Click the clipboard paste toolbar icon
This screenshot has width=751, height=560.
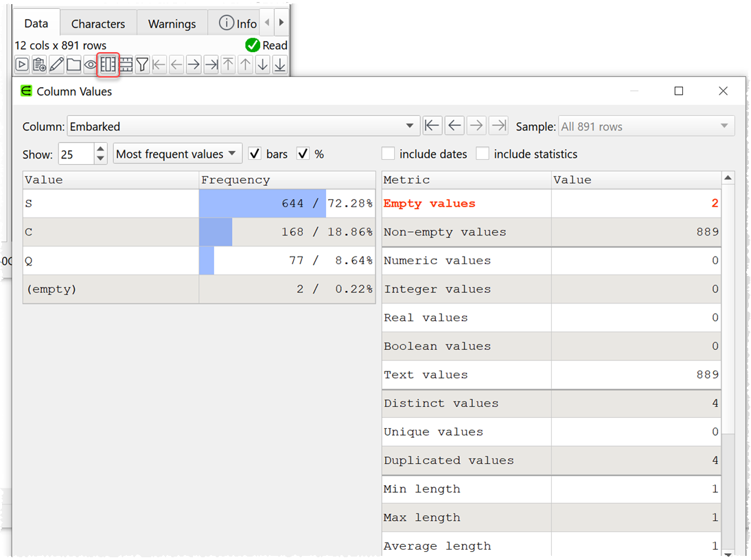click(38, 65)
